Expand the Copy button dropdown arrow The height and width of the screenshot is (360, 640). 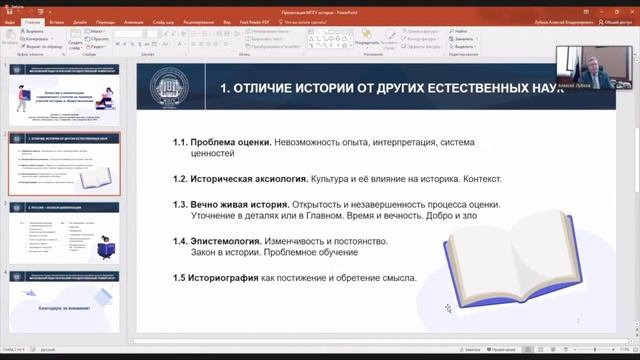coord(52,39)
